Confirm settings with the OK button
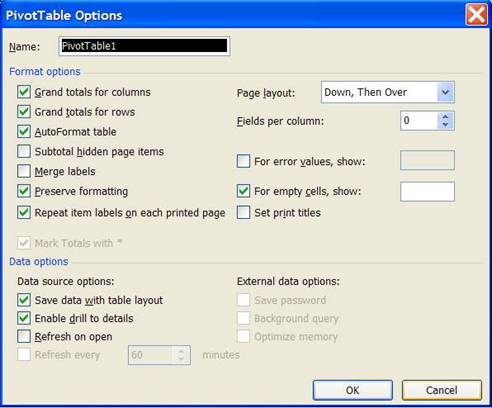The width and height of the screenshot is (492, 408). 353,390
